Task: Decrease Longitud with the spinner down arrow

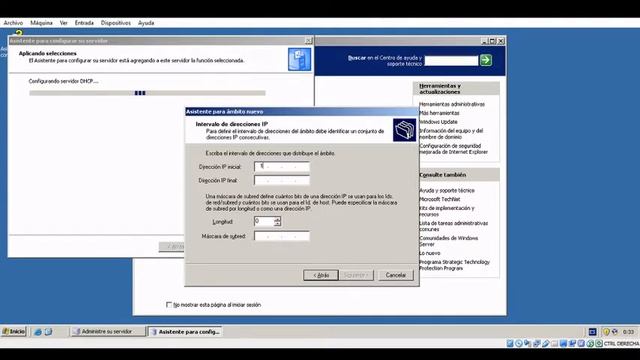Action: pyautogui.click(x=278, y=224)
